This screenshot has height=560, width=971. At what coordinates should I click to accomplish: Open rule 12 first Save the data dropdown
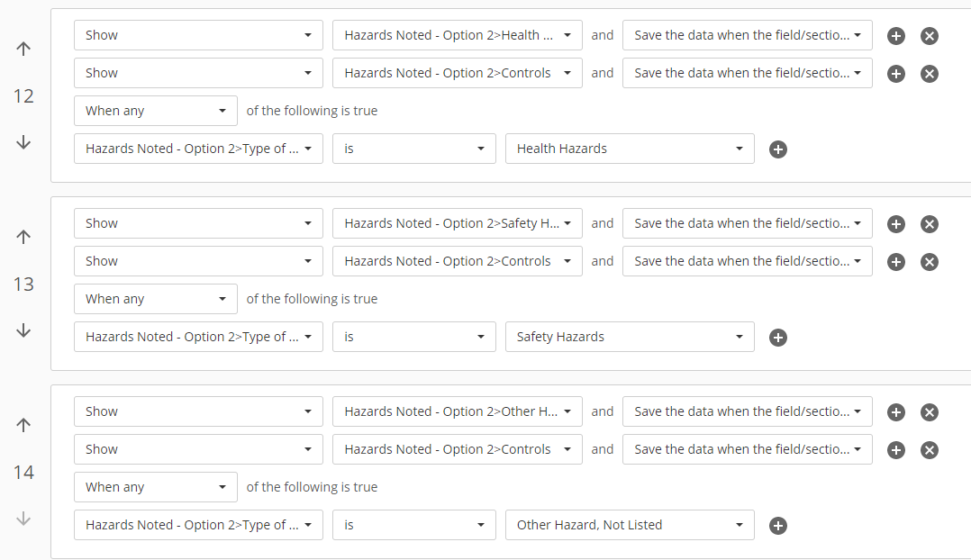tap(748, 35)
